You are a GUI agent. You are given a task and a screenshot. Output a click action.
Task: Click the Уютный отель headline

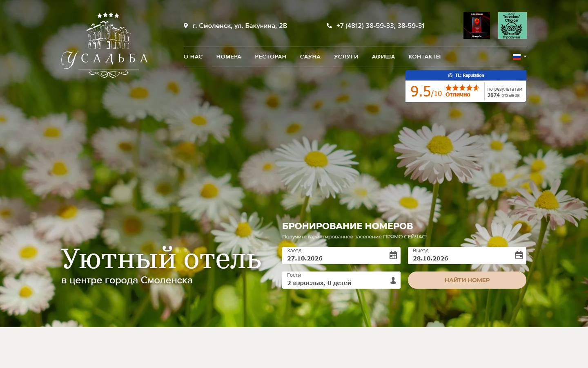click(161, 259)
